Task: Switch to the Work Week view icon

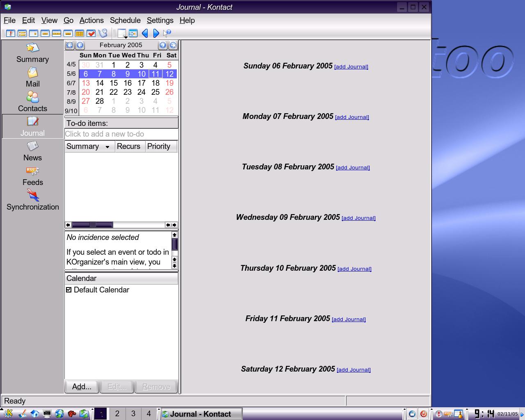Action: tap(45, 33)
